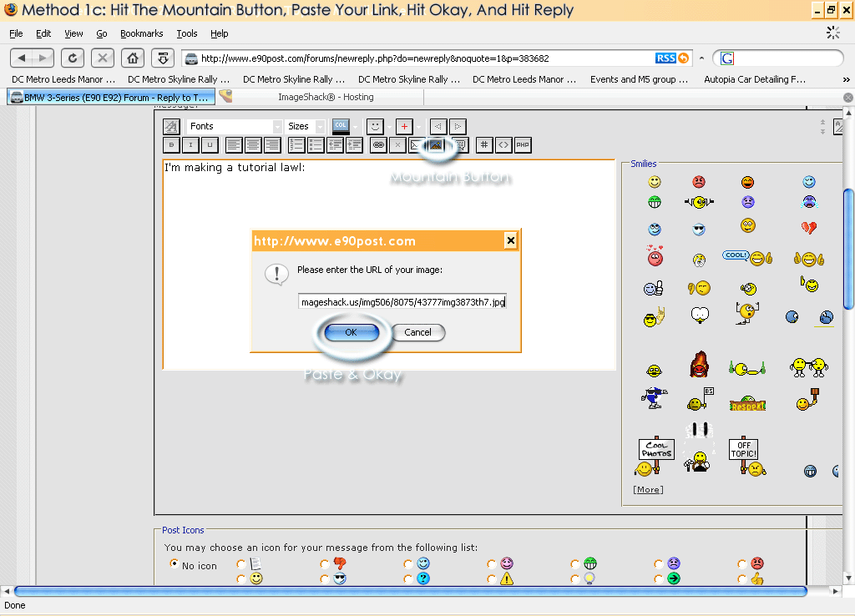Open the Edit menu
The image size is (855, 616).
tap(43, 33)
